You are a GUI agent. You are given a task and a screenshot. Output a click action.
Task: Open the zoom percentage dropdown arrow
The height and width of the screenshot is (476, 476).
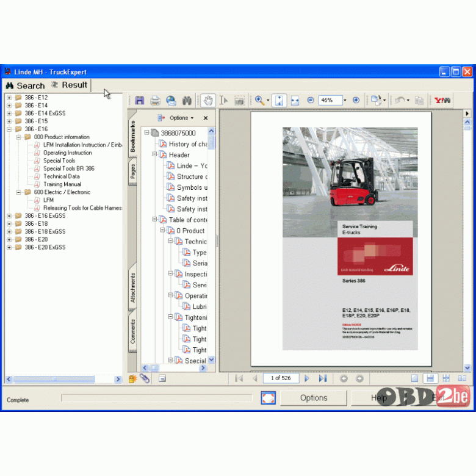point(345,100)
